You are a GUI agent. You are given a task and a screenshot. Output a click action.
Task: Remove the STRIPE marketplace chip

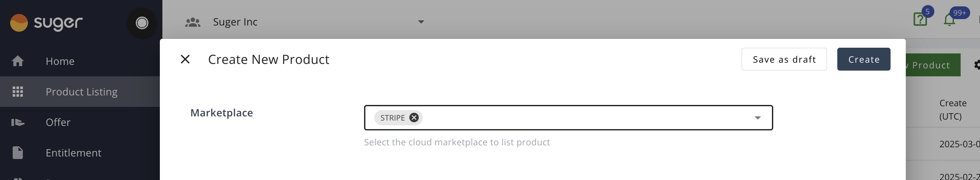[414, 117]
